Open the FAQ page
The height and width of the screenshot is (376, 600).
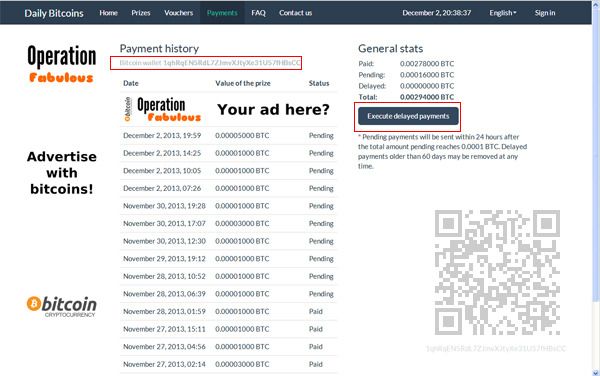[258, 13]
